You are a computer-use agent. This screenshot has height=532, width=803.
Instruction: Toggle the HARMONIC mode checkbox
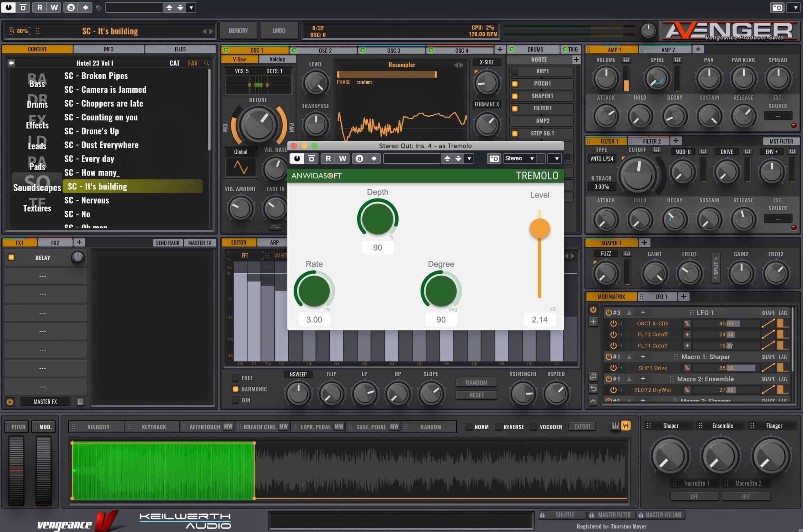coord(235,389)
